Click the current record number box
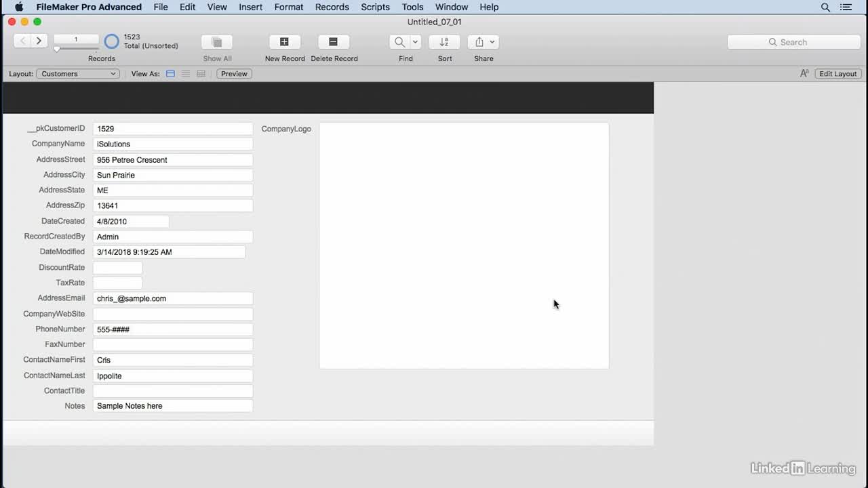 click(76, 39)
